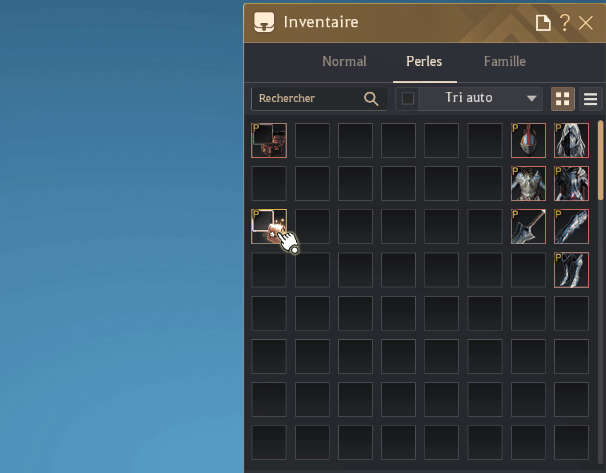
Task: Select the knight helmet item in inventory
Action: point(528,140)
